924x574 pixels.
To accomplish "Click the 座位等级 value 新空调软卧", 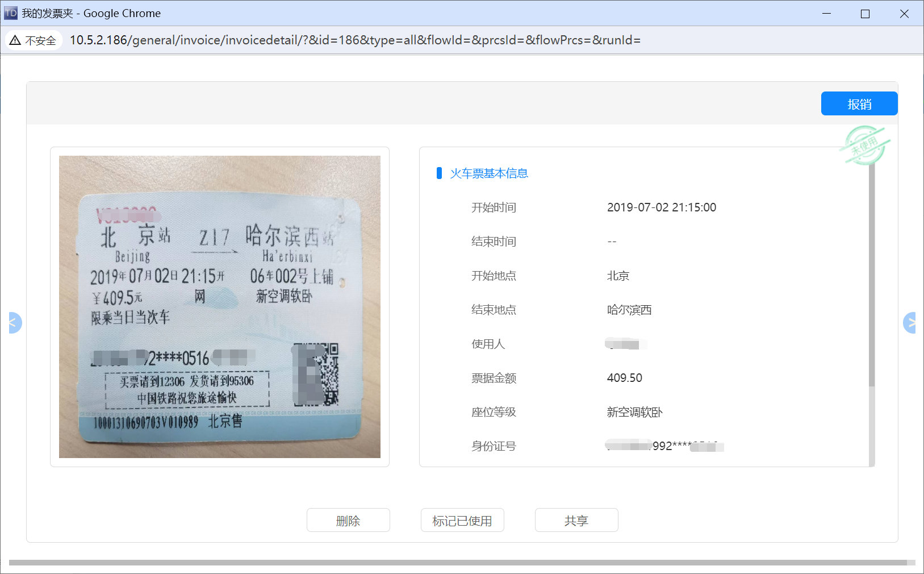I will (634, 412).
